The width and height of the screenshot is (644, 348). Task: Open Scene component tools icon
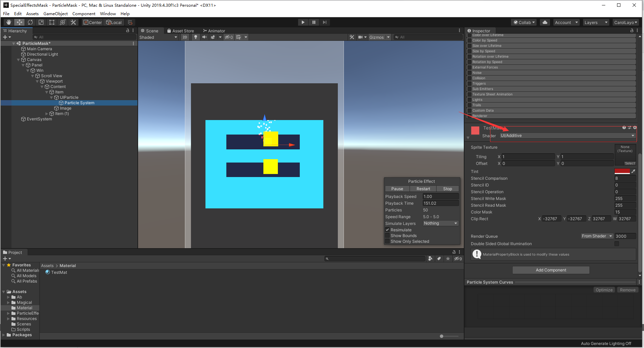coord(352,37)
